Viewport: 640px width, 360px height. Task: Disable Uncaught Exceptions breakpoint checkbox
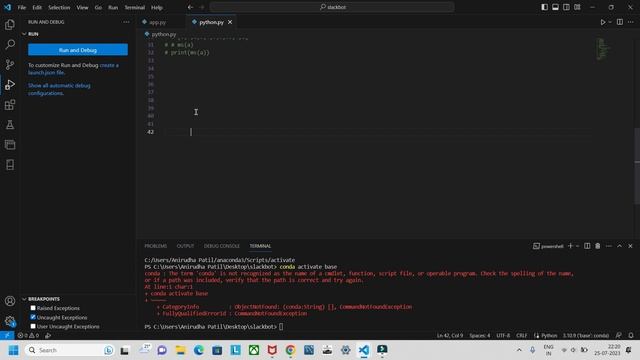pyautogui.click(x=33, y=317)
